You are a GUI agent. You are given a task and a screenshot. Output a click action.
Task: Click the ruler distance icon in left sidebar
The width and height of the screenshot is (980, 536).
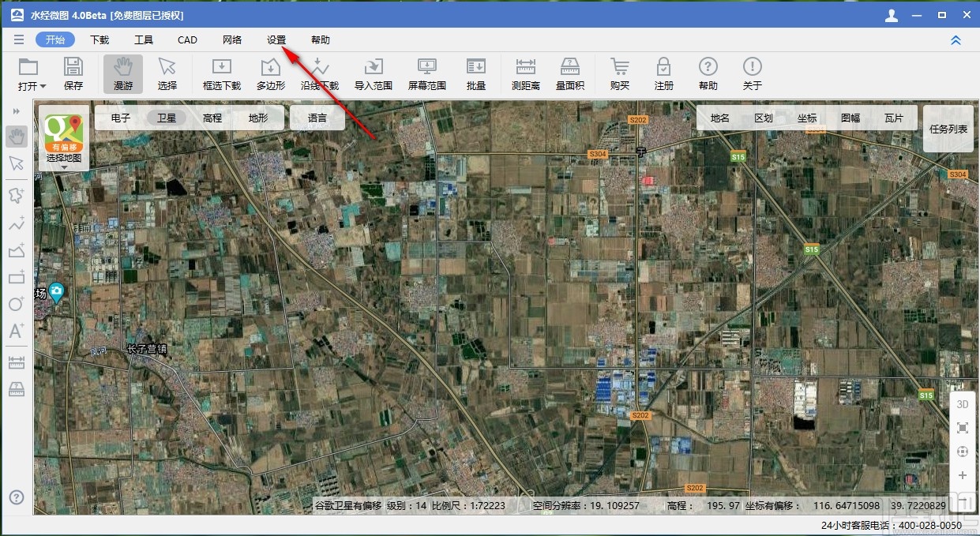pos(17,363)
